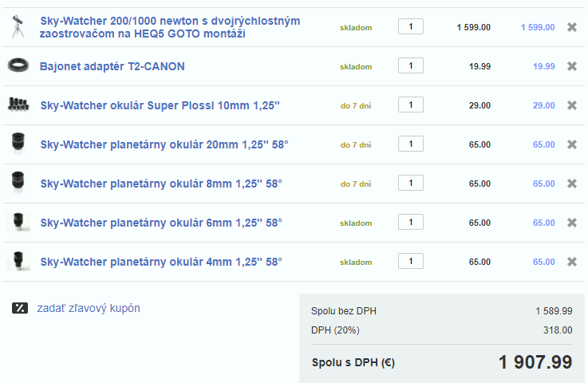Click quantity field for Bajonet adaptér T2-CANON
The height and width of the screenshot is (383, 588).
coord(410,65)
